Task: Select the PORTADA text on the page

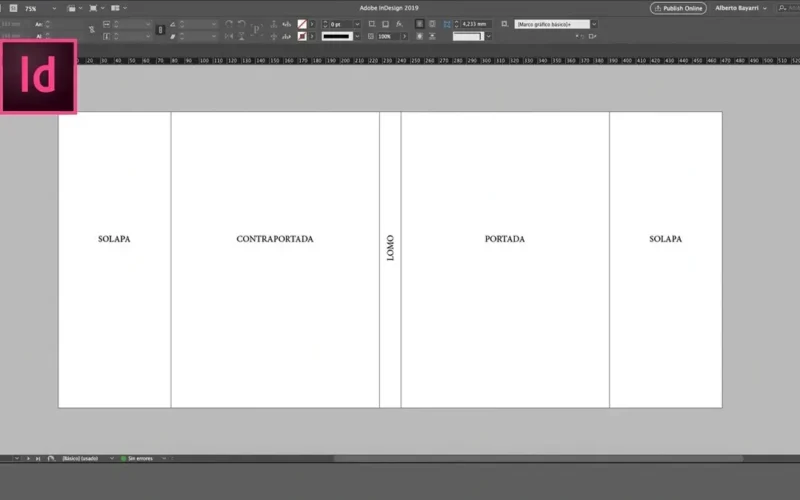Action: pos(504,239)
